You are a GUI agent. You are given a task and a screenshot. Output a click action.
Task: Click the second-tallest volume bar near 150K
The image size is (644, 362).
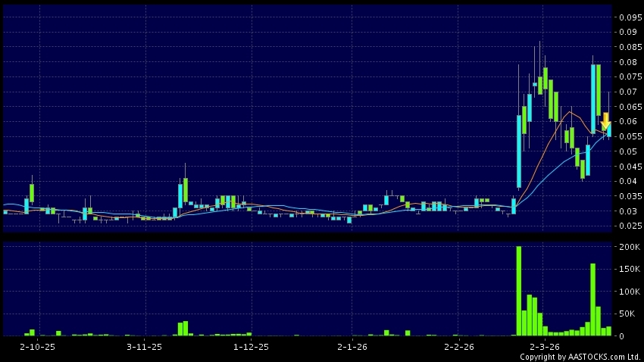point(592,299)
